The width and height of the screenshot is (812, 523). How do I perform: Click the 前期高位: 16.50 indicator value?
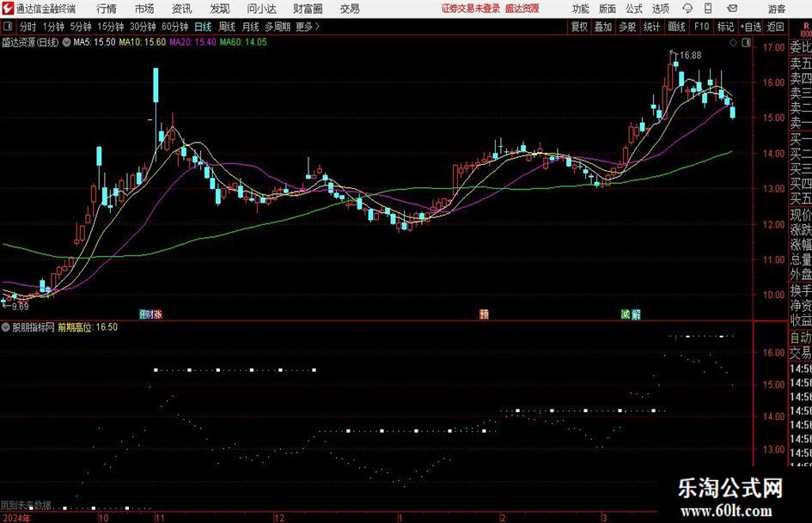(x=88, y=327)
